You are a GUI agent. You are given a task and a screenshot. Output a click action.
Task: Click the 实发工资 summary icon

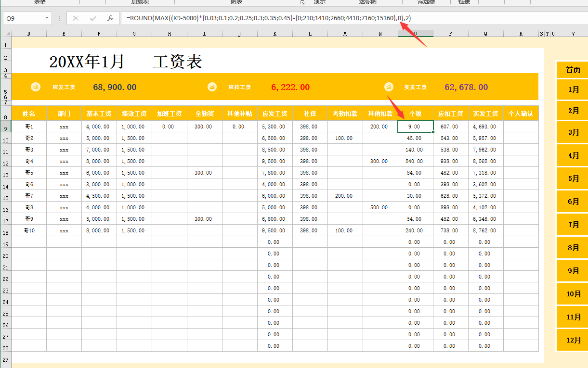[389, 87]
